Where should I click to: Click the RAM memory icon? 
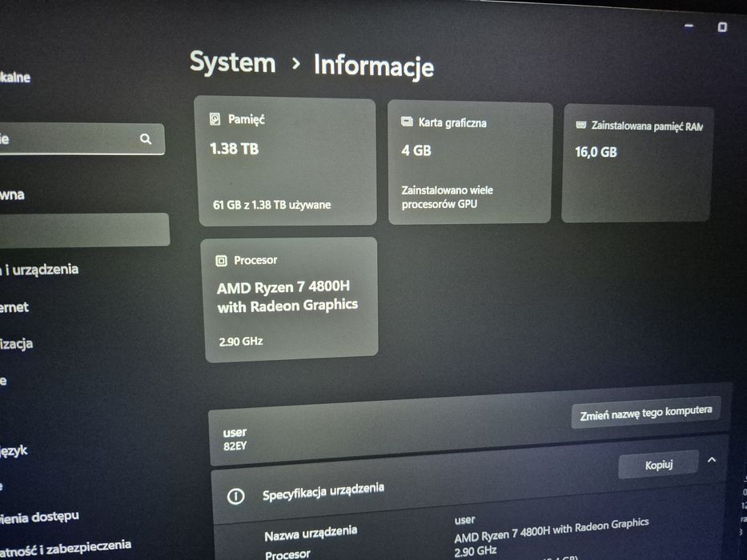[580, 125]
